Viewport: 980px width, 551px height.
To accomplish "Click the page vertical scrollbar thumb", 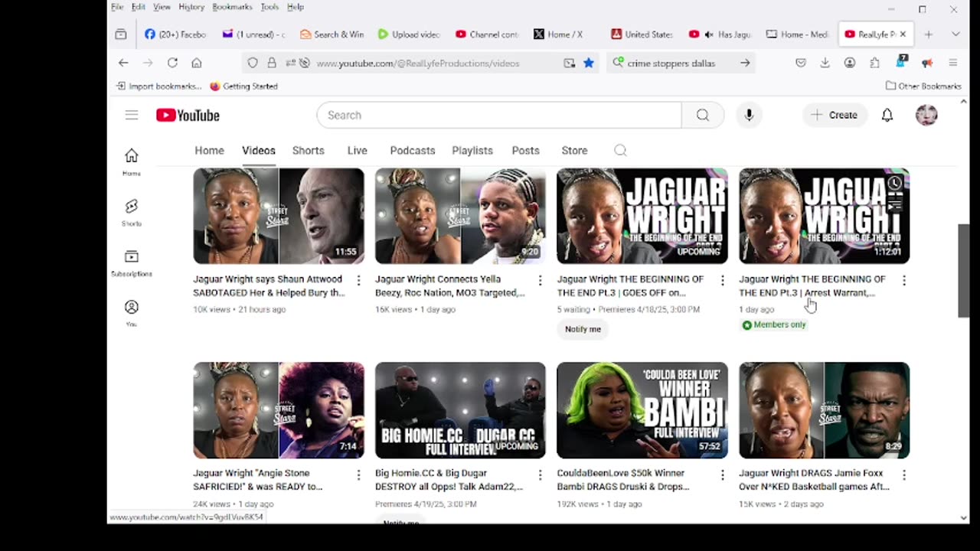I will (x=963, y=270).
